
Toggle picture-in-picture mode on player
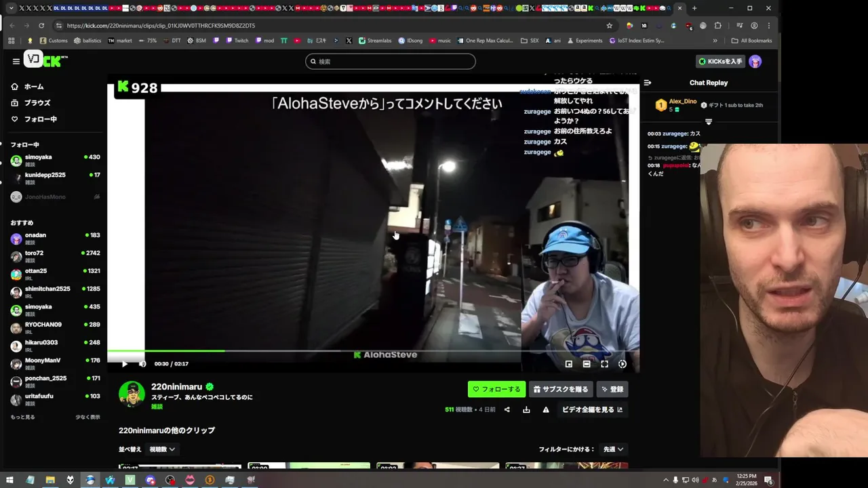click(569, 364)
